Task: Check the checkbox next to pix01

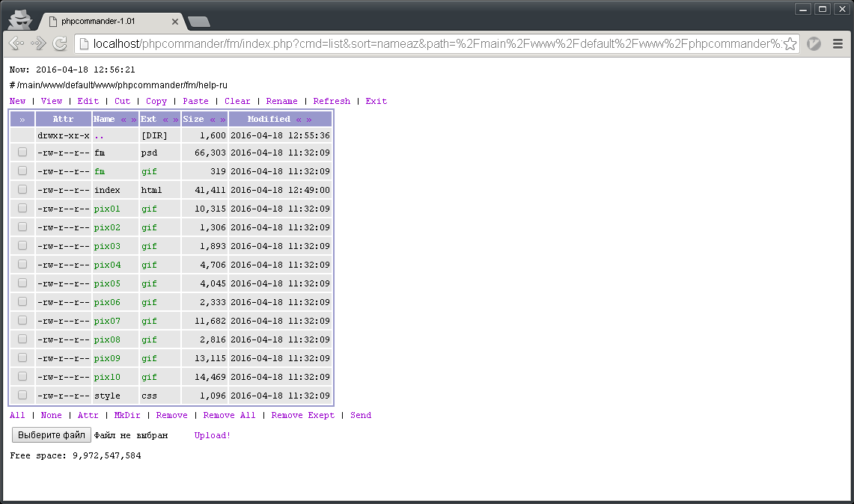Action: (x=22, y=208)
